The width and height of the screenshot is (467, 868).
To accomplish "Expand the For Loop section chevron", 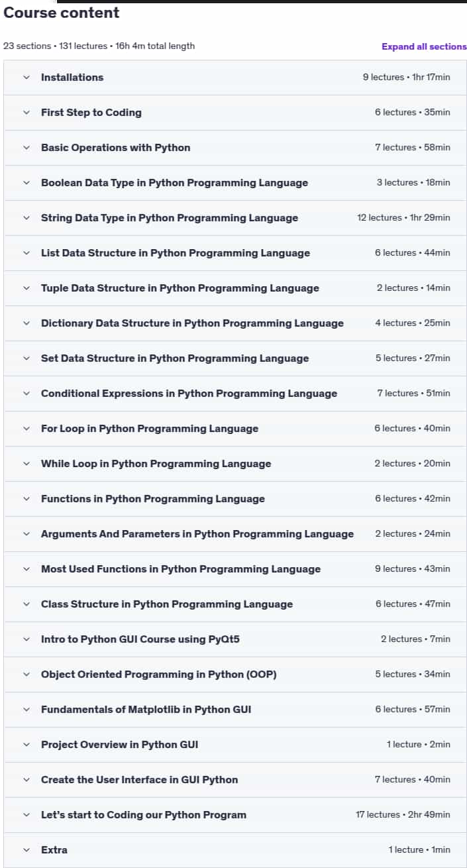I will point(26,429).
